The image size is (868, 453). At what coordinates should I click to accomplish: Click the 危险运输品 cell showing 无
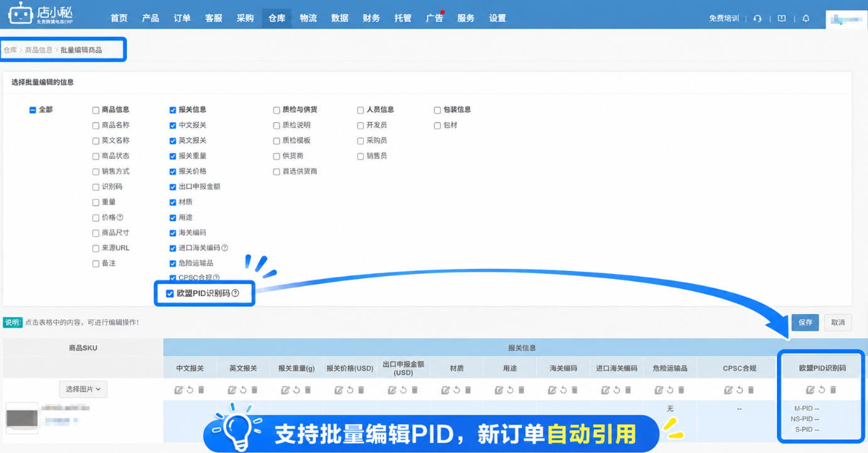(x=670, y=408)
